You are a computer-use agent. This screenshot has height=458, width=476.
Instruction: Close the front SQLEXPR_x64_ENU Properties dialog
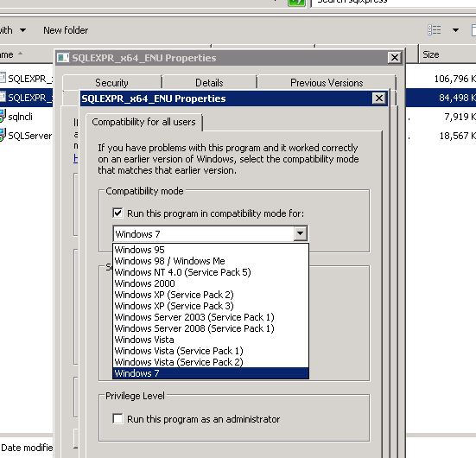point(379,99)
